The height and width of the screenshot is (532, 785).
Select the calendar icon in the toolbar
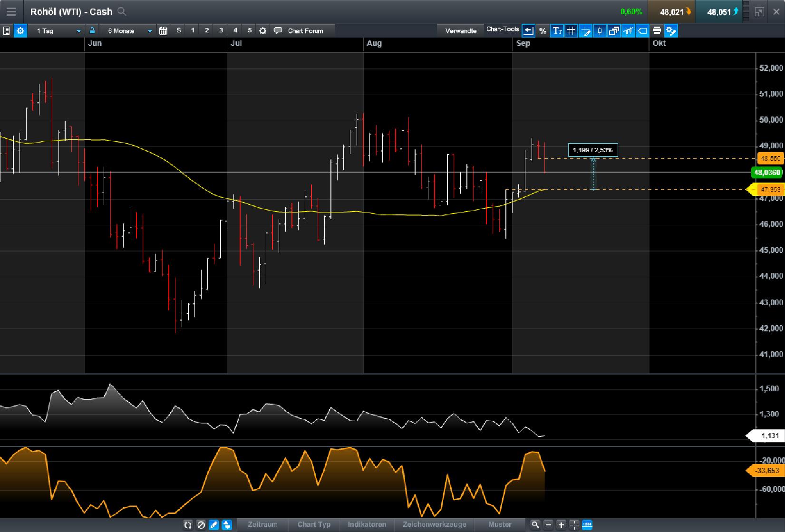coord(163,30)
